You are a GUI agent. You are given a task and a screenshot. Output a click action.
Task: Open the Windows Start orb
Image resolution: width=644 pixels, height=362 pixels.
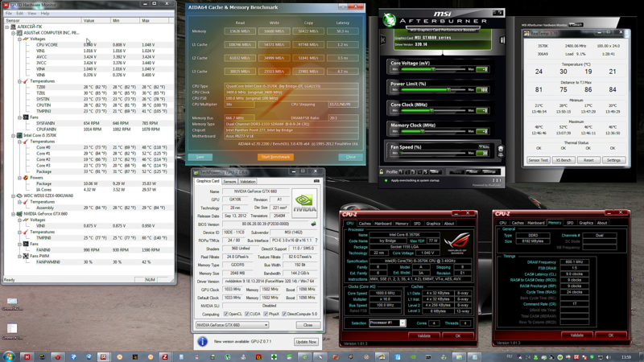[x=9, y=356]
